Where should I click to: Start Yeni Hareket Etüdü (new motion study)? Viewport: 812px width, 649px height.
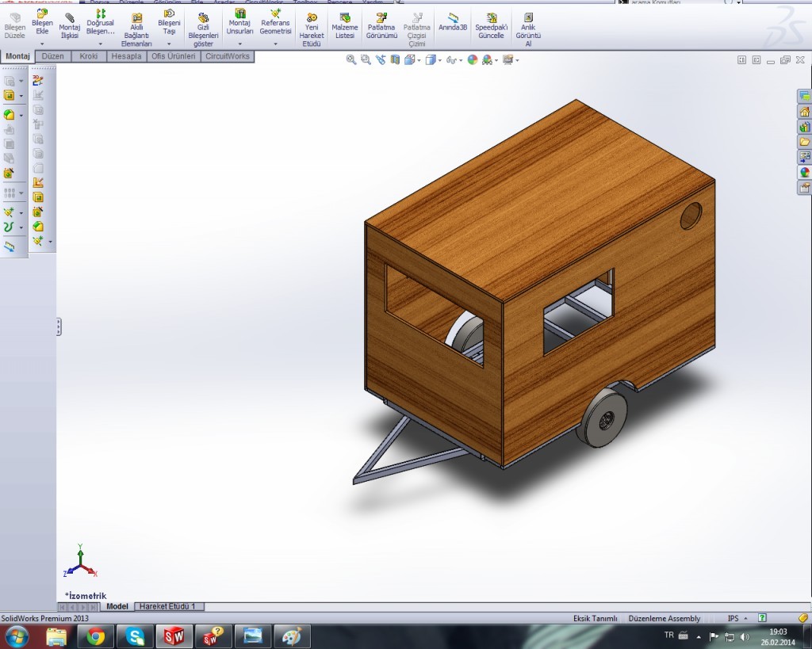coord(312,30)
